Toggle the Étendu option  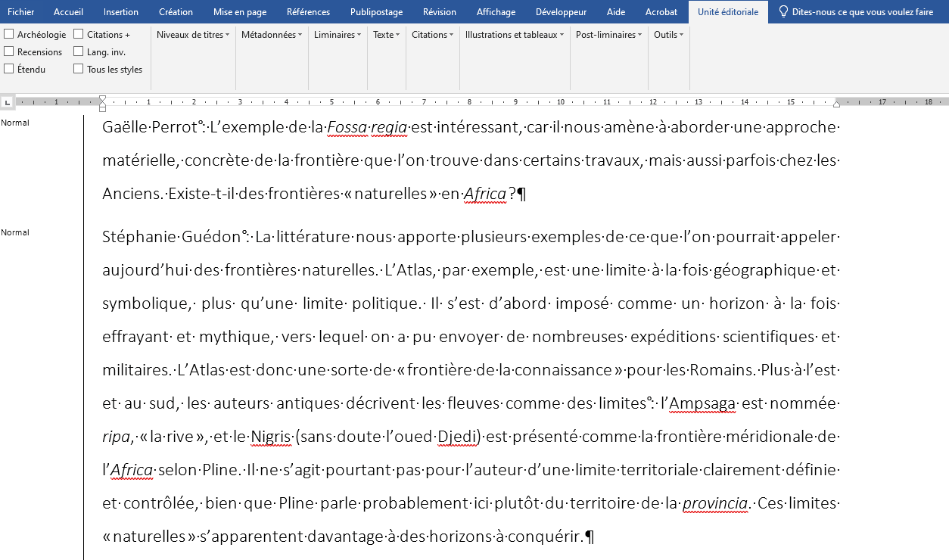9,69
